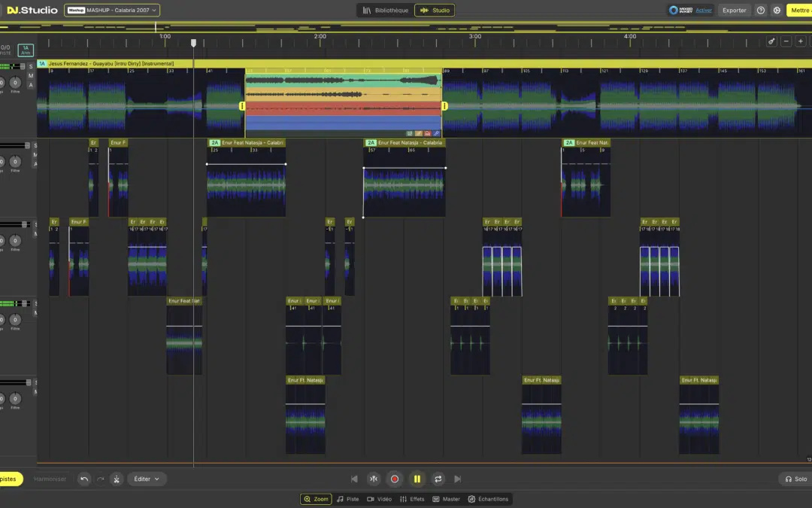Click the 3:00 mark on the timeline ruler
This screenshot has height=508, width=812.
[475, 36]
